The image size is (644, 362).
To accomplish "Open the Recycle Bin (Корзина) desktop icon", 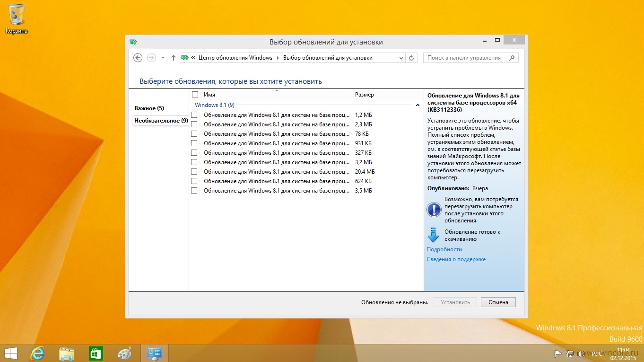I will (x=17, y=19).
